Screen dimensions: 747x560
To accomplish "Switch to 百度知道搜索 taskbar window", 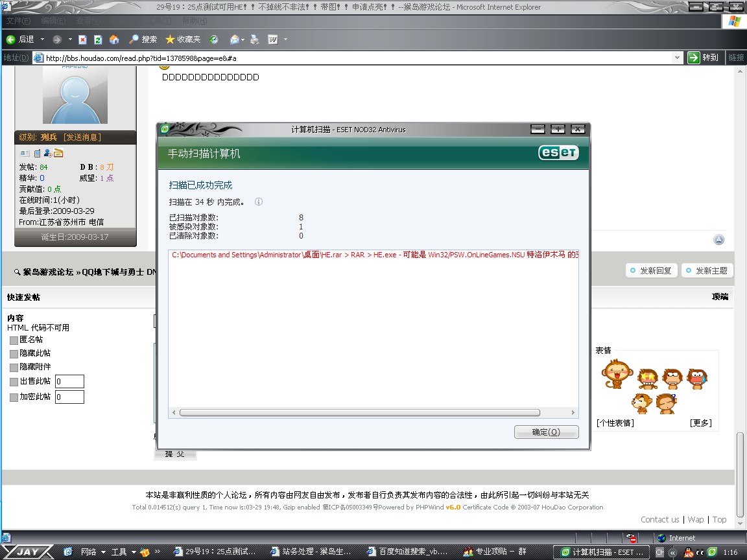I will pyautogui.click(x=408, y=552).
